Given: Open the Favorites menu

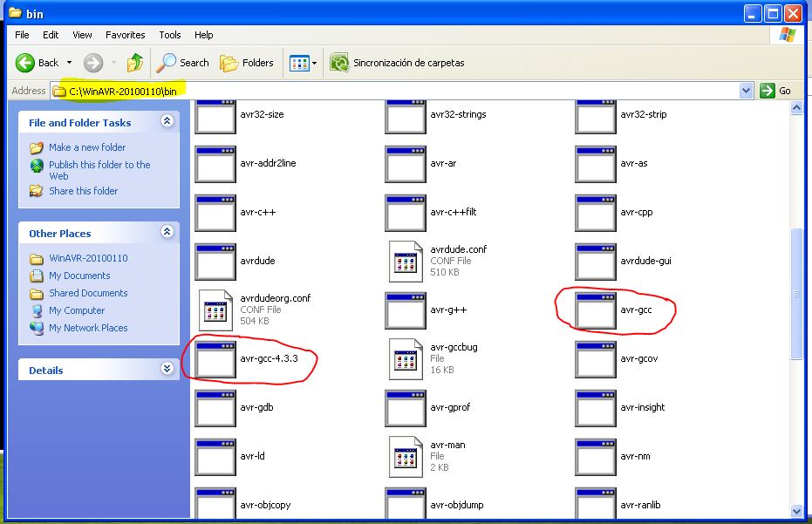Looking at the screenshot, I should pyautogui.click(x=126, y=35).
